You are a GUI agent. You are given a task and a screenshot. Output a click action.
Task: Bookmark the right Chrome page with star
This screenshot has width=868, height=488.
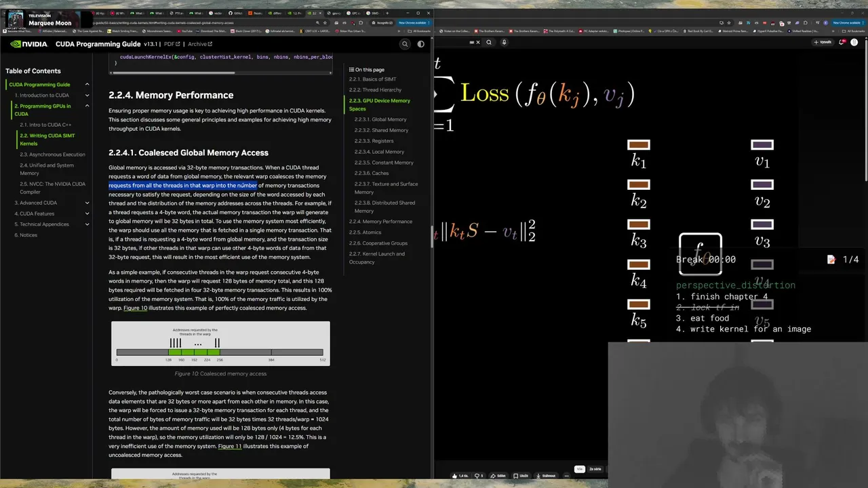pyautogui.click(x=729, y=22)
